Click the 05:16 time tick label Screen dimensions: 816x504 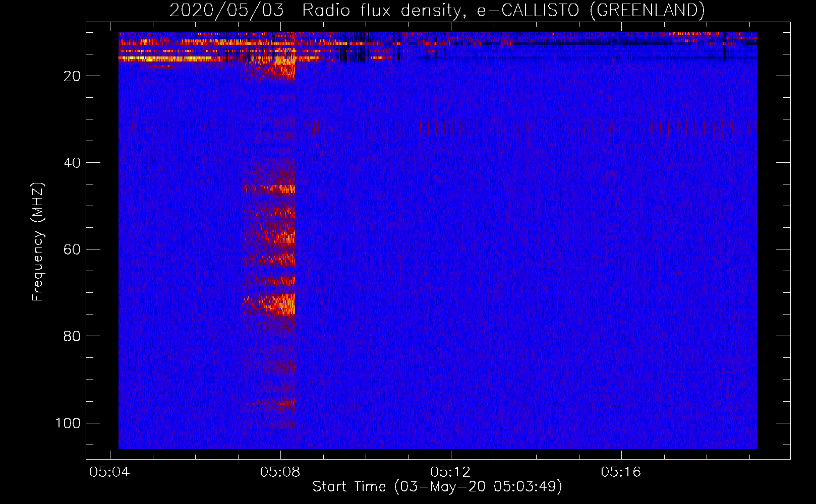(x=621, y=472)
